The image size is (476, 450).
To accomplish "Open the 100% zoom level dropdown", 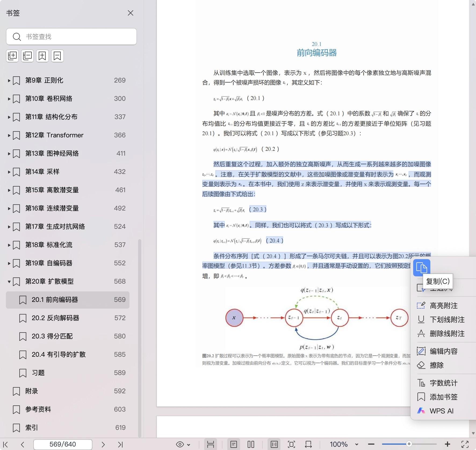I will click(x=356, y=444).
